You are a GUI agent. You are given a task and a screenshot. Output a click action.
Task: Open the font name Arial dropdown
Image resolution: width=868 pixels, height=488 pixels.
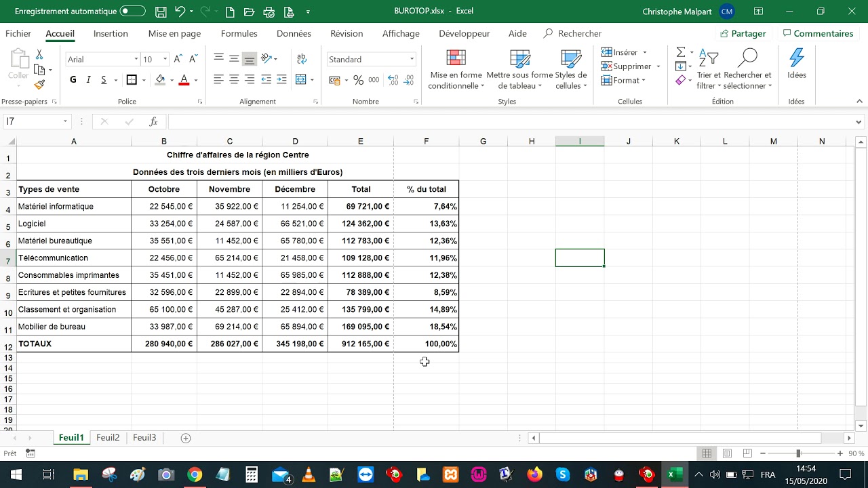coord(136,60)
